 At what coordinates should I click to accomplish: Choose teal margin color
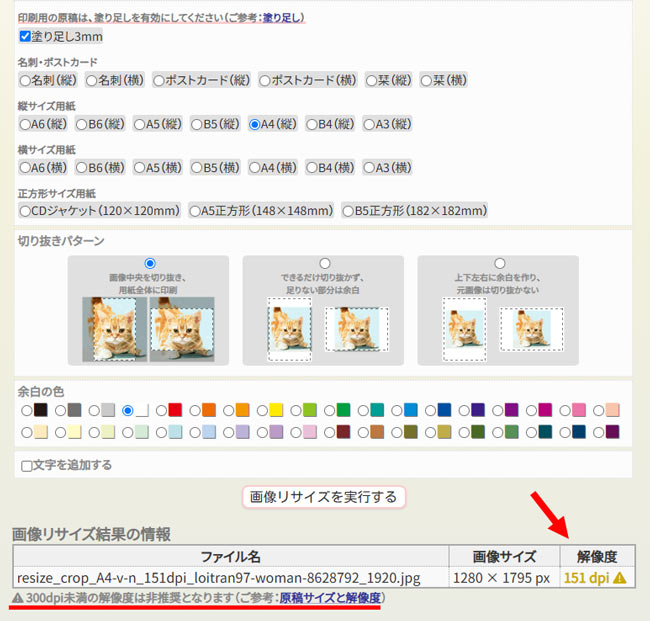[363, 411]
